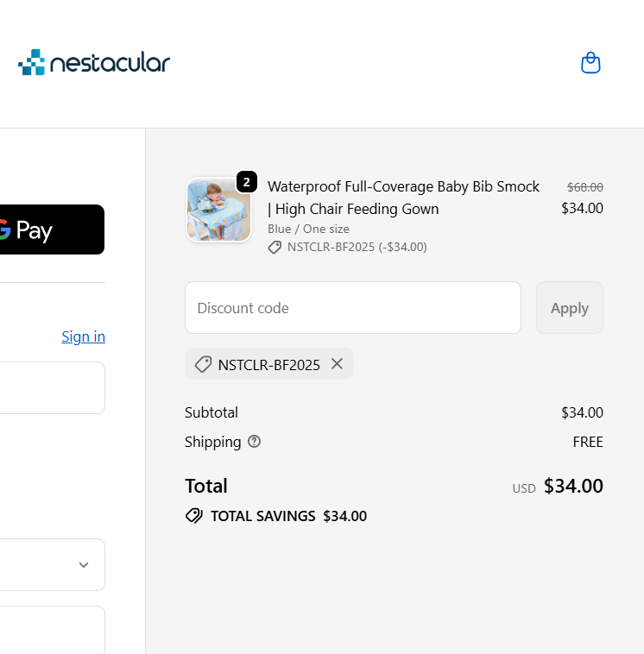Click the Nestacular brand name text
The image size is (644, 654).
110,63
